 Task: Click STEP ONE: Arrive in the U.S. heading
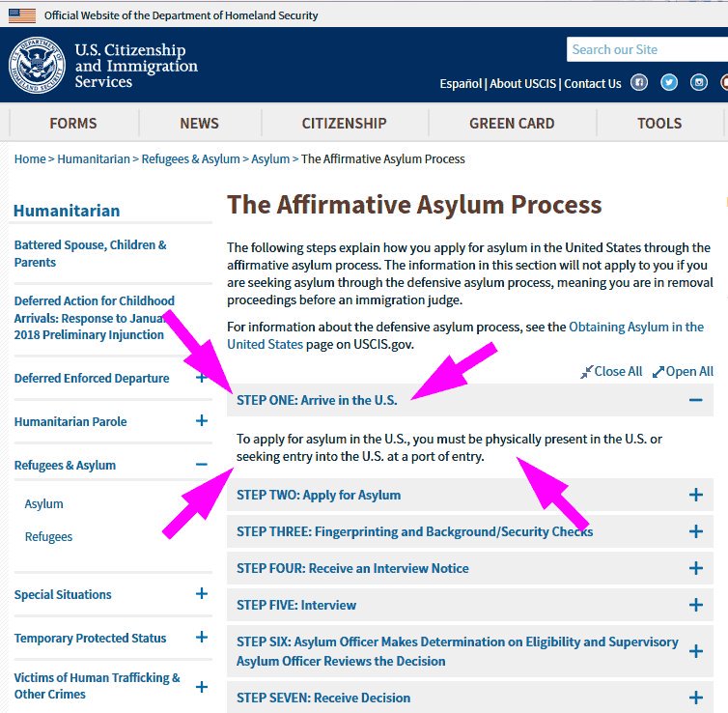point(317,400)
